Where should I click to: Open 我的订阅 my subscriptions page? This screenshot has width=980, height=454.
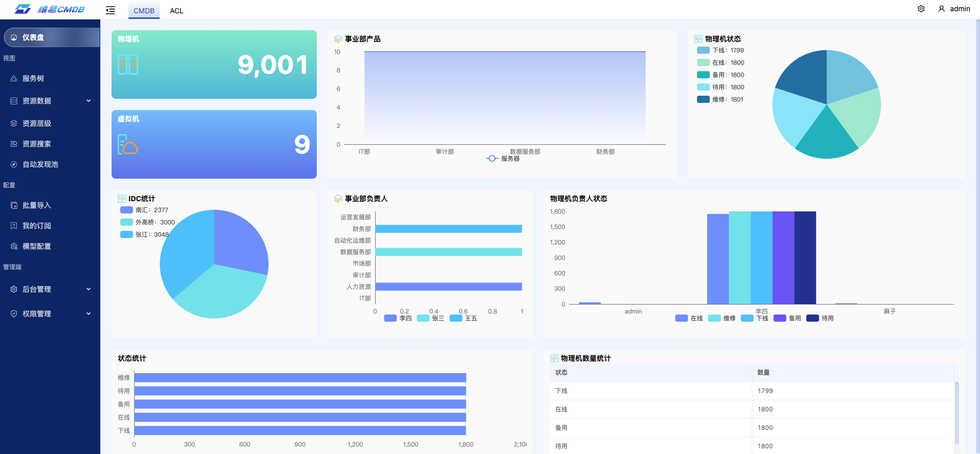pyautogui.click(x=36, y=226)
